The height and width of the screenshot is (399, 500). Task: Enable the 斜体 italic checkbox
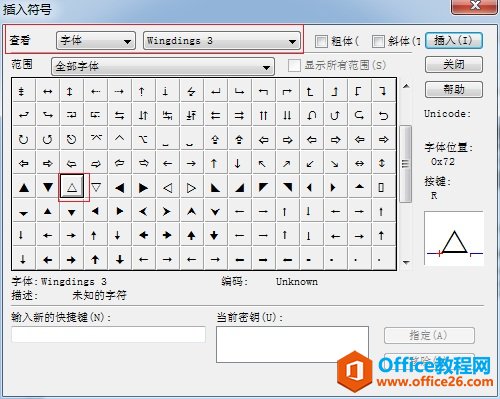[378, 41]
